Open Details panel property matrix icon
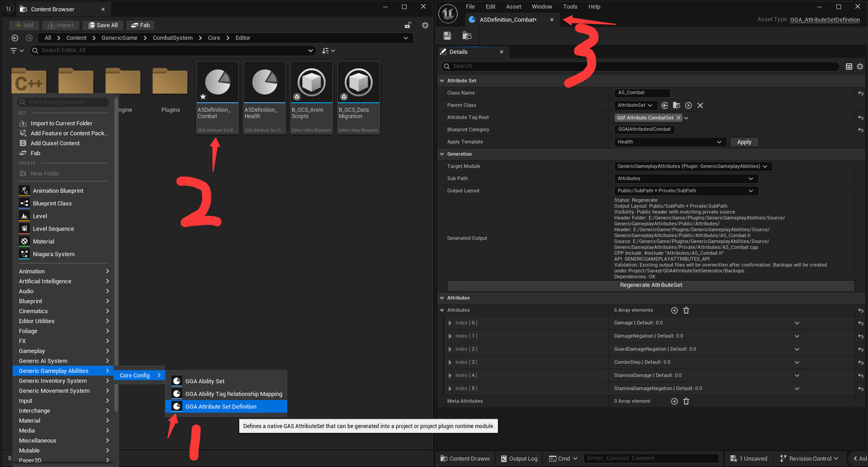This screenshot has height=467, width=868. [849, 66]
